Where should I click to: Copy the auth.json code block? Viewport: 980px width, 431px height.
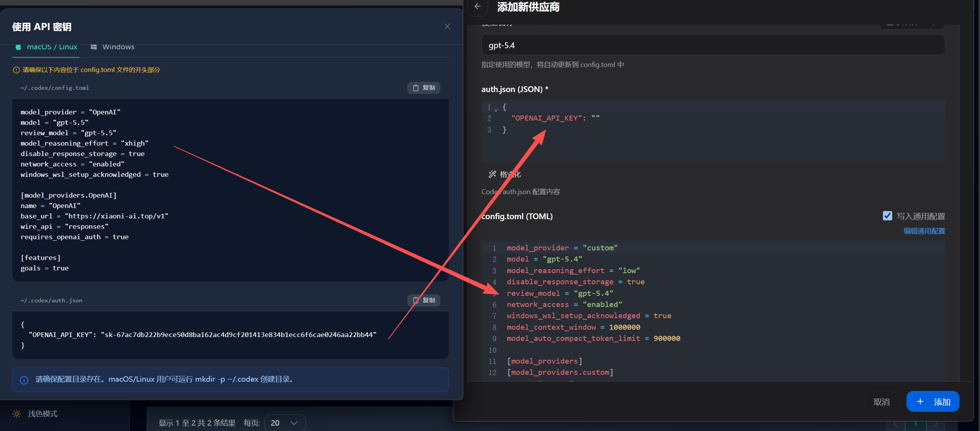click(424, 300)
